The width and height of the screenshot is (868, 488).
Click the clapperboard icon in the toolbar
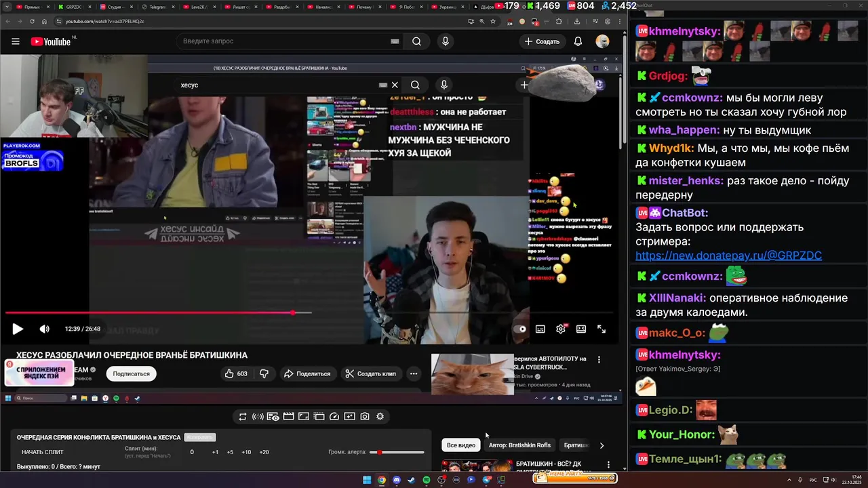(x=288, y=417)
